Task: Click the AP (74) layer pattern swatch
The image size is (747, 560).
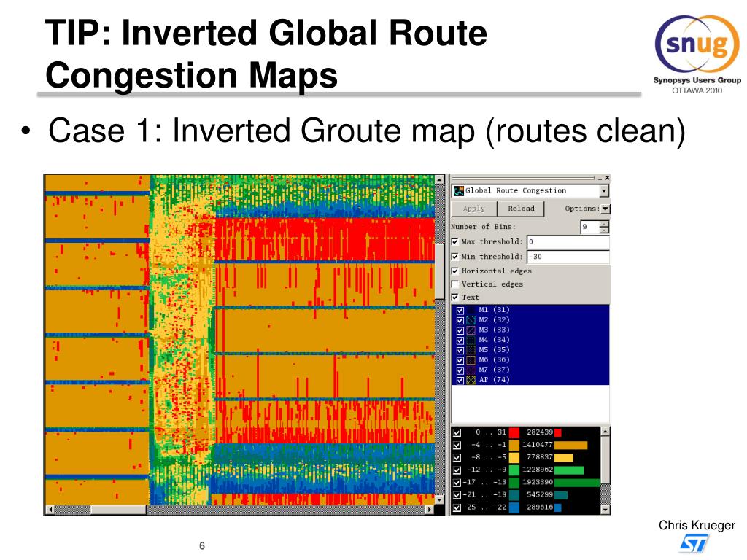Action: point(471,380)
